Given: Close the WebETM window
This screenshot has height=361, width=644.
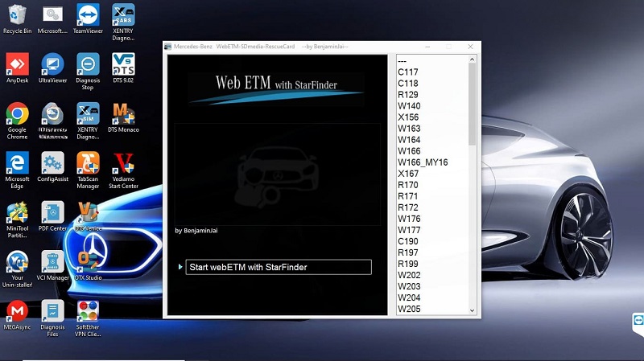Looking at the screenshot, I should coord(470,47).
